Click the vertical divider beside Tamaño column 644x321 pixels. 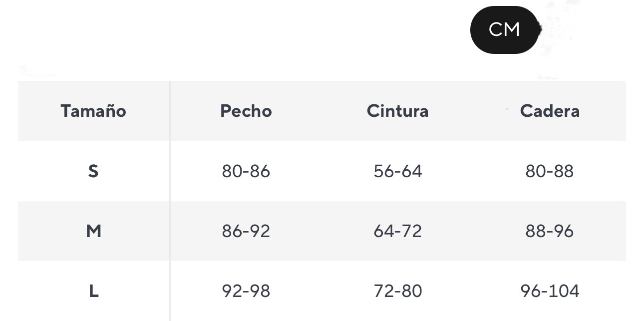(170, 200)
